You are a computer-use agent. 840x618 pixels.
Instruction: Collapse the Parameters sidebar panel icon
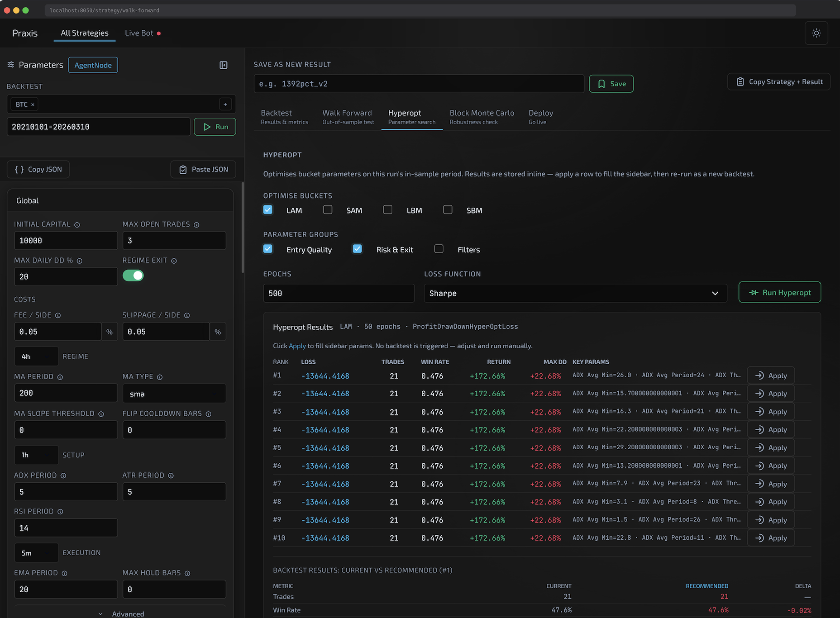pos(224,65)
